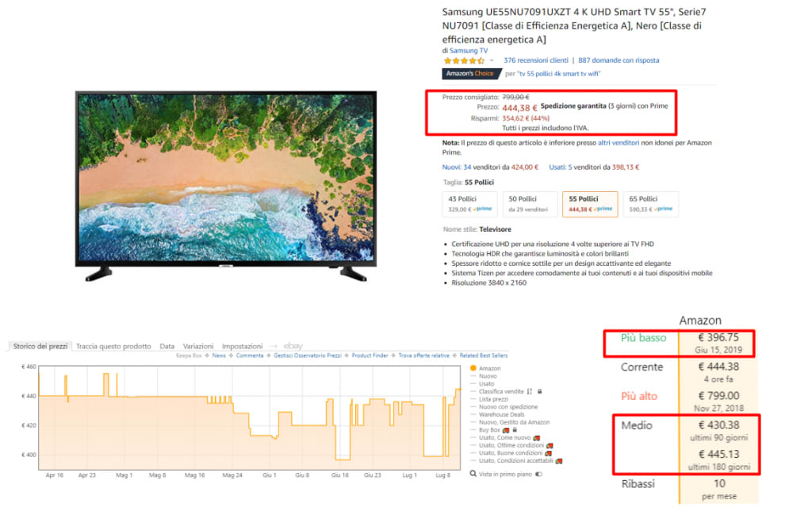Open the Commenta link

[x=250, y=356]
